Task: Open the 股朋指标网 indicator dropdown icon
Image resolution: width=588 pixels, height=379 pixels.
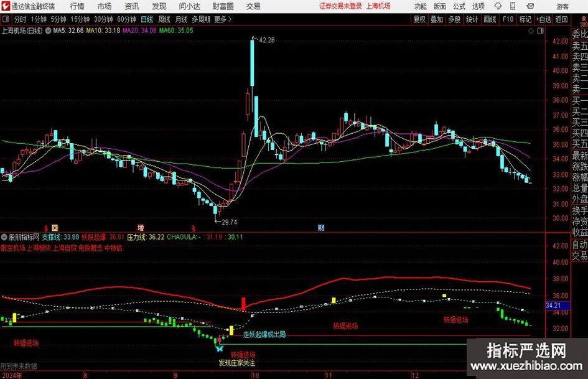Action: pos(4,237)
